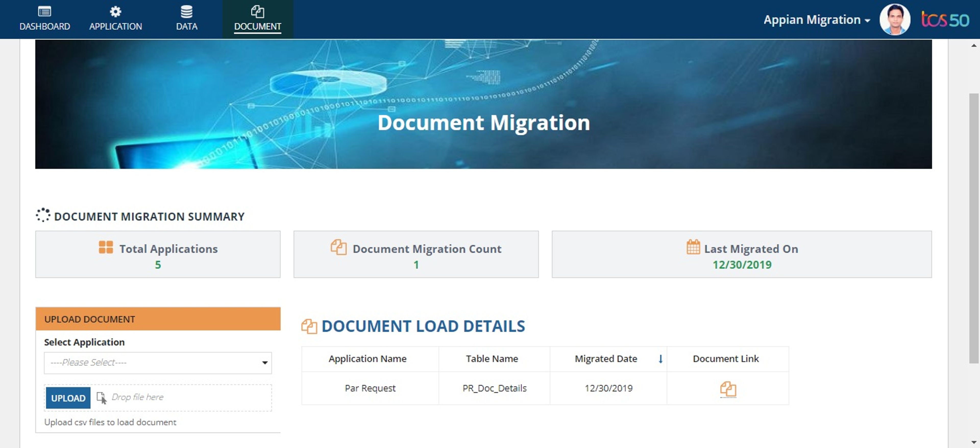Click the Total Applications value 5
This screenshot has width=980, height=448.
(158, 265)
